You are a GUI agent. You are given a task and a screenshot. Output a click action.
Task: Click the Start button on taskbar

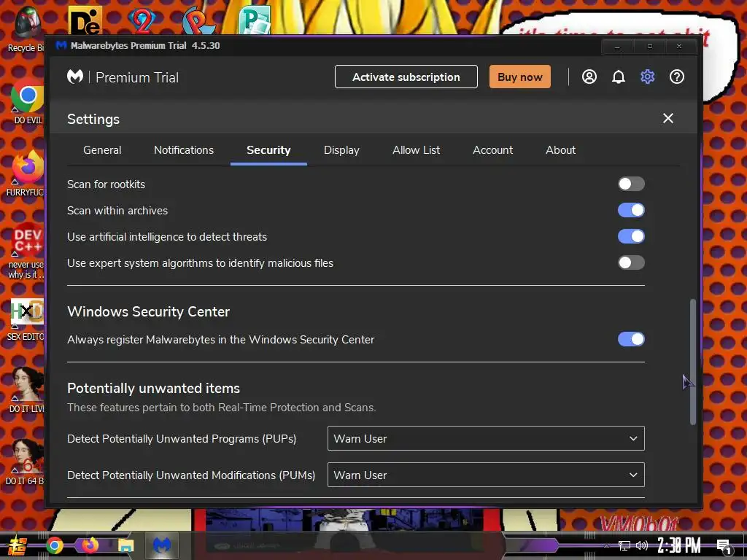coord(18,545)
